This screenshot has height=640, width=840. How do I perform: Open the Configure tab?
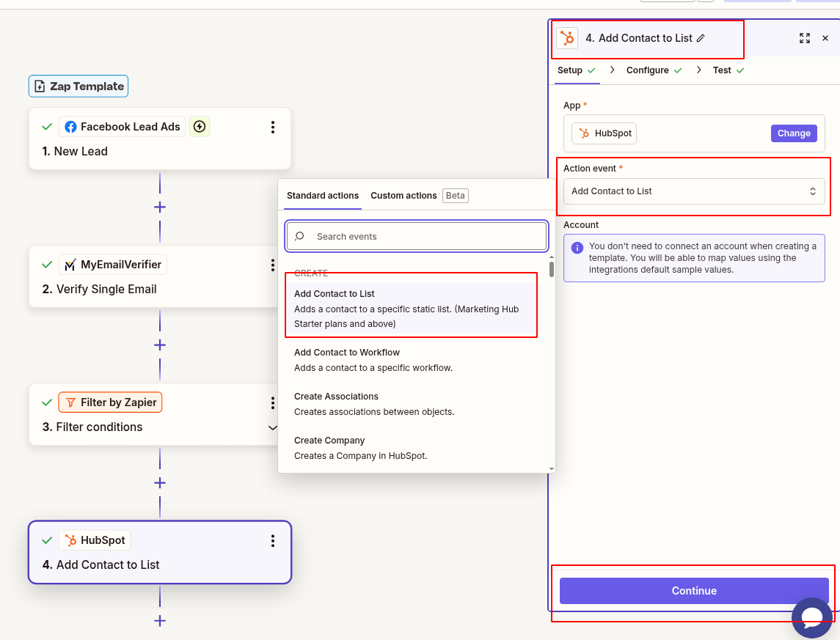coord(648,70)
